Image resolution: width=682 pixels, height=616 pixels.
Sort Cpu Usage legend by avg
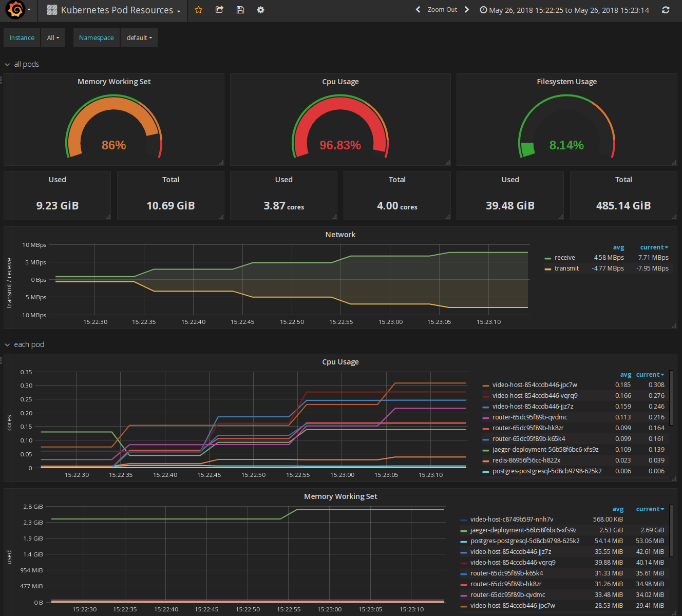(626, 375)
